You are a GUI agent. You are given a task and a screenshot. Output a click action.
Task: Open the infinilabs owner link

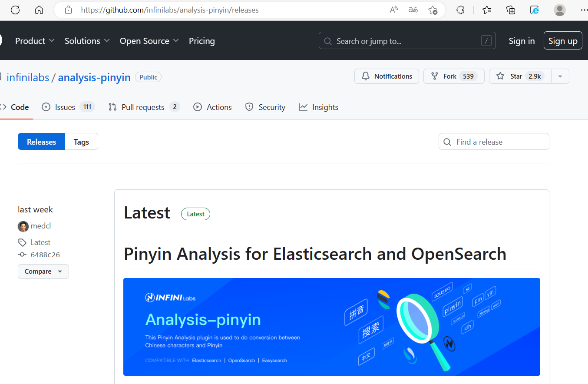coord(28,77)
